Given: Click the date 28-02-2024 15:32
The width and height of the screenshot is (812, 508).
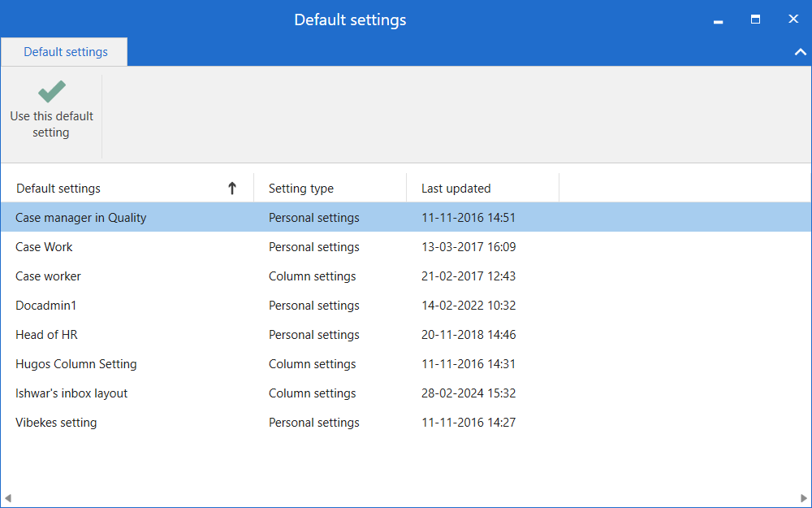Looking at the screenshot, I should [x=469, y=393].
